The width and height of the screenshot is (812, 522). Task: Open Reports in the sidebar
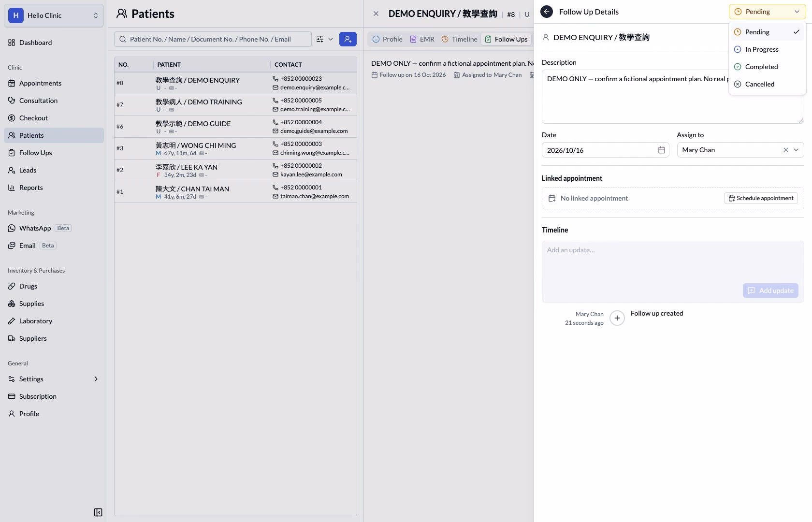coord(54,188)
